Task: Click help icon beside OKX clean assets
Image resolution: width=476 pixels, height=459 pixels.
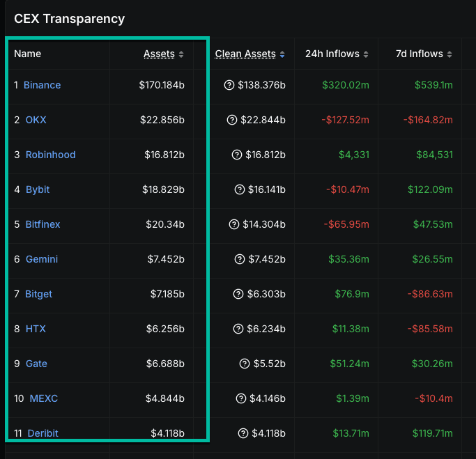Action: coord(231,120)
